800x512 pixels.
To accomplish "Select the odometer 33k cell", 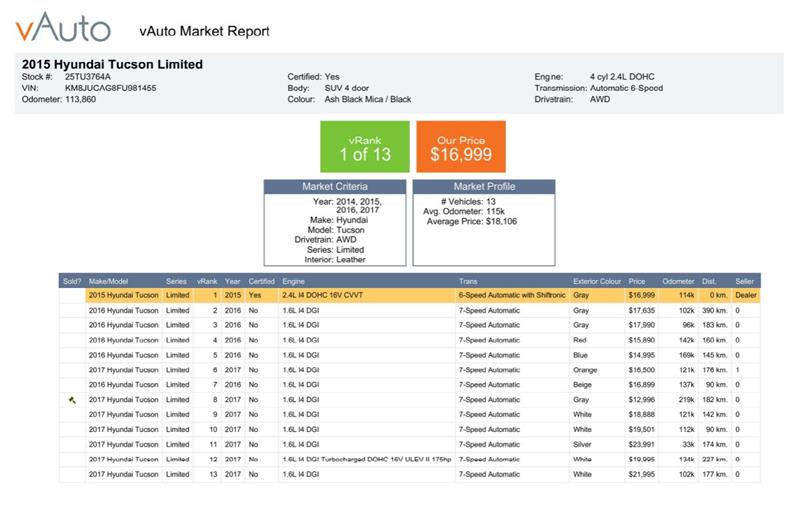I will [x=689, y=445].
